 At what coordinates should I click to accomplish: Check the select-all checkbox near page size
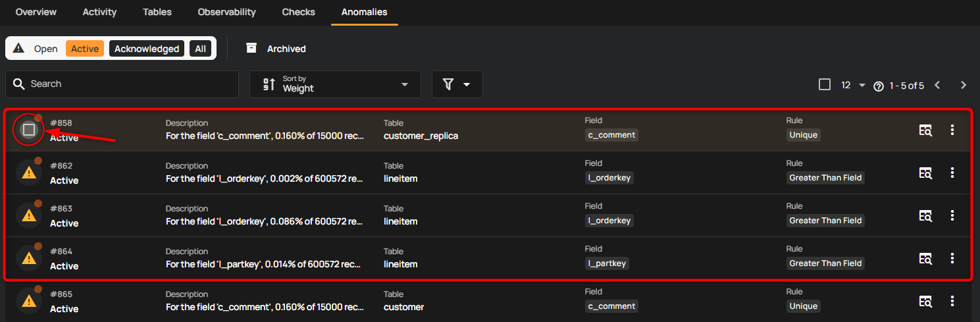[824, 84]
